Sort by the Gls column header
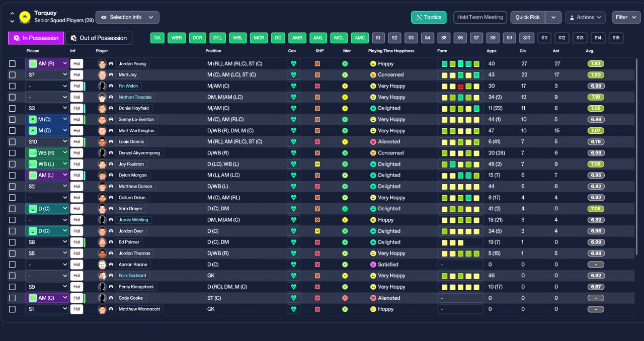This screenshot has width=644, height=341. [524, 51]
